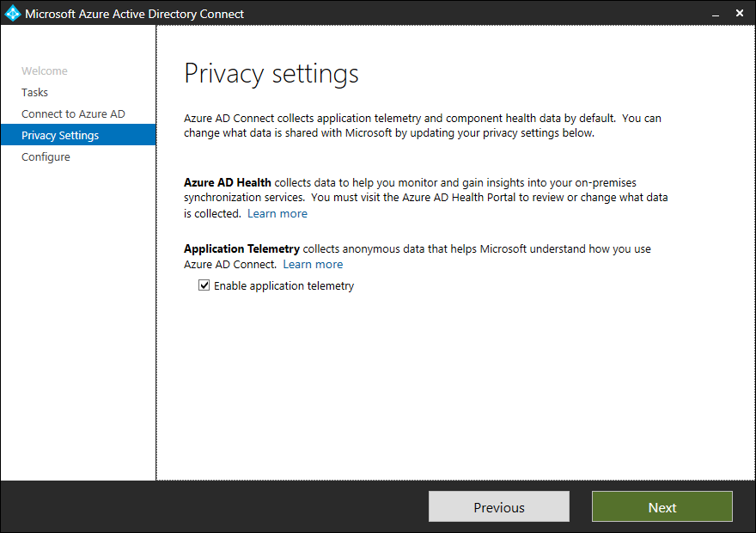Click the bold Application Telemetry text
756x533 pixels.
[242, 248]
